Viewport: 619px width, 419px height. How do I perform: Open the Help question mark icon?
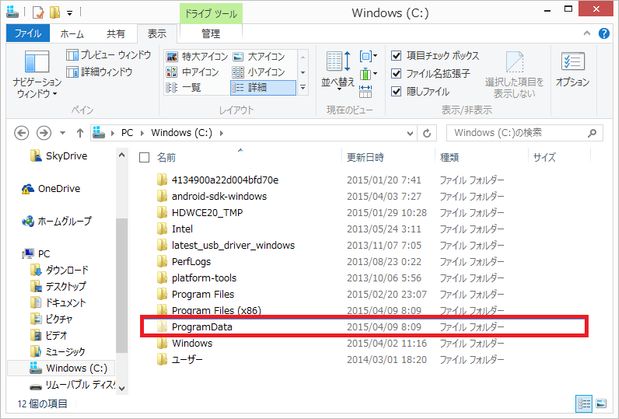(x=604, y=34)
